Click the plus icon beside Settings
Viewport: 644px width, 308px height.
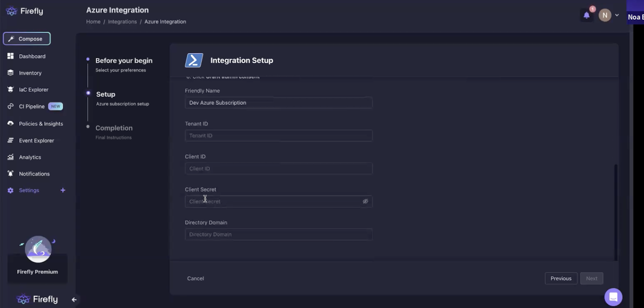63,190
